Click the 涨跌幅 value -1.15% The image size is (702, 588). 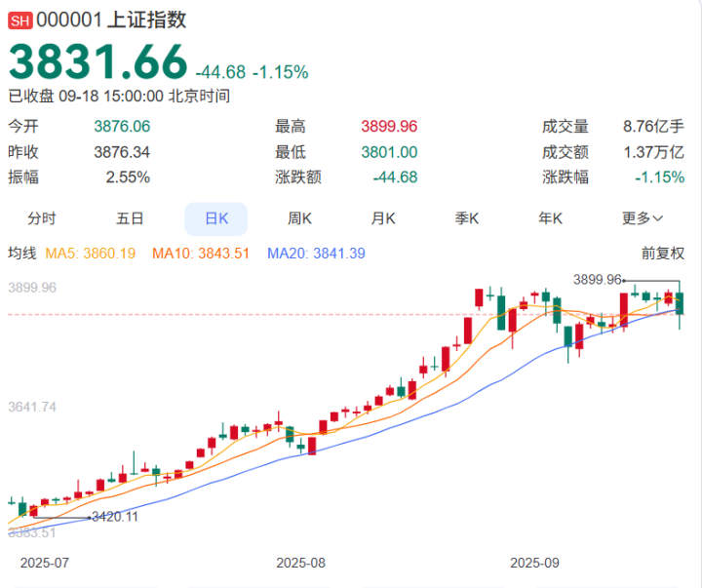(660, 177)
